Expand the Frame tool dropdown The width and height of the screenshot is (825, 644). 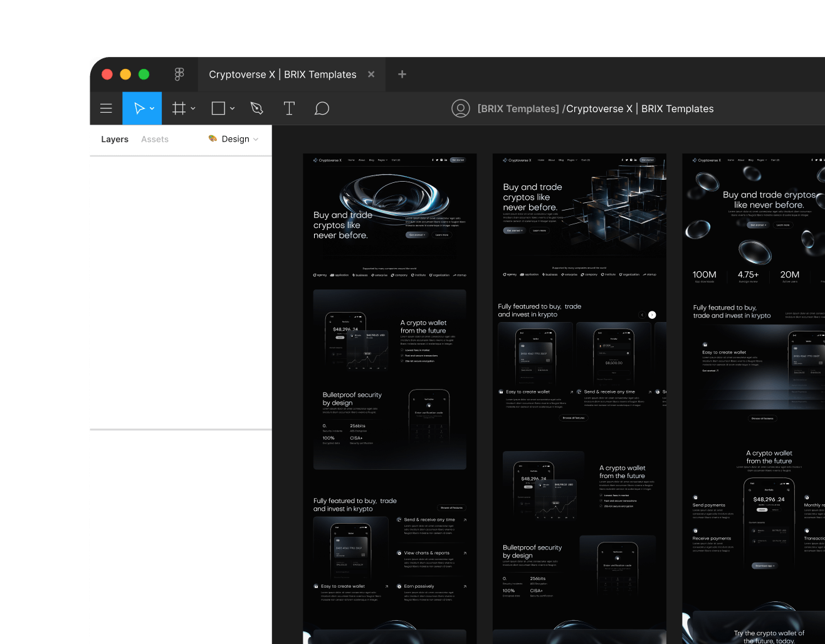(192, 108)
